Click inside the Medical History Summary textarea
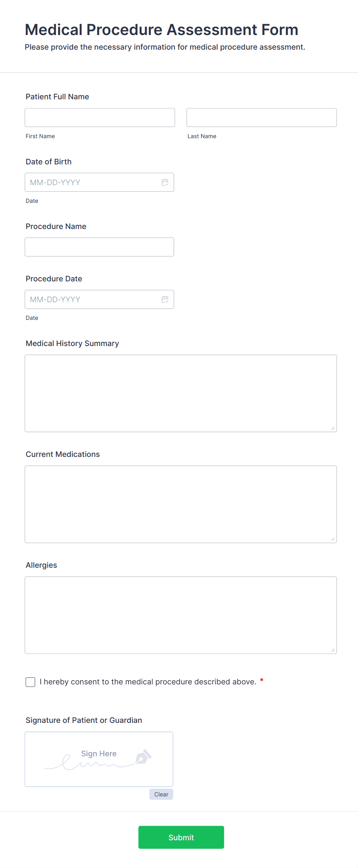Viewport: 358px width, 868px height. (181, 393)
